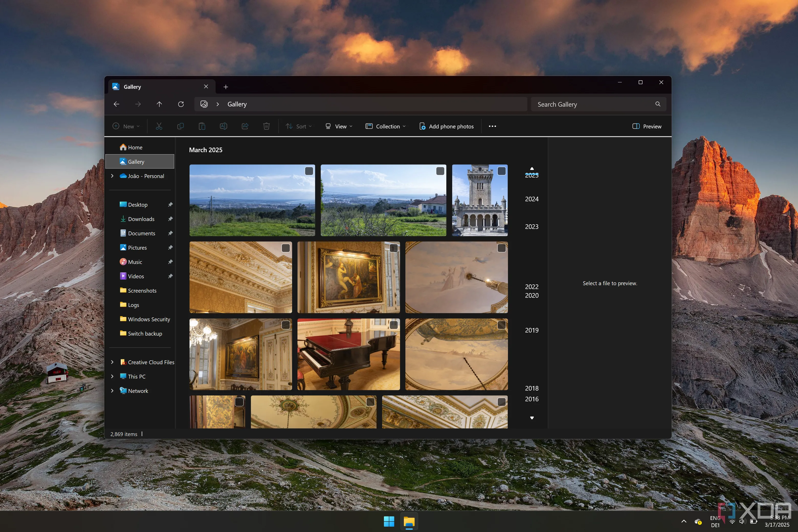Click the search magnifier icon

tap(658, 104)
